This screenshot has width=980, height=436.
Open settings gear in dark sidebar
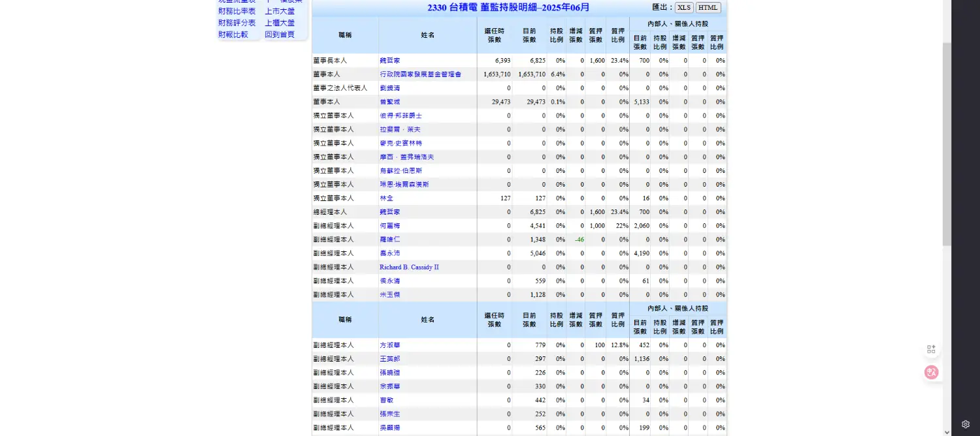[x=966, y=424]
